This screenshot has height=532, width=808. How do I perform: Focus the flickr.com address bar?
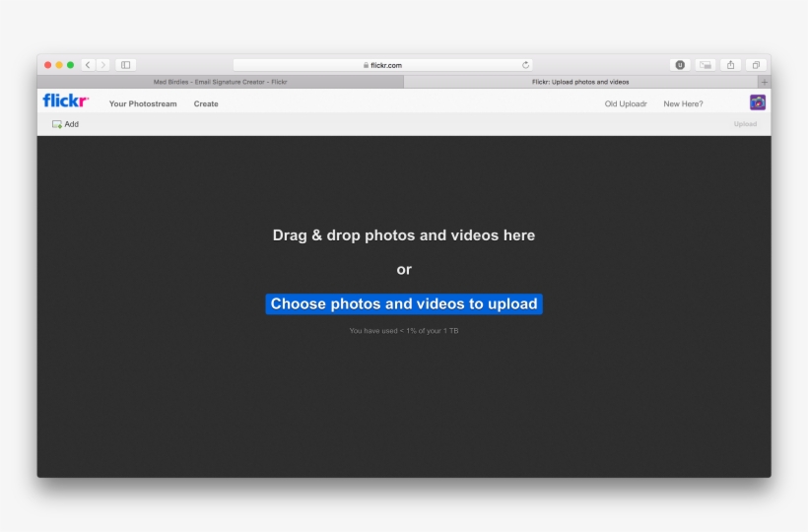383,65
